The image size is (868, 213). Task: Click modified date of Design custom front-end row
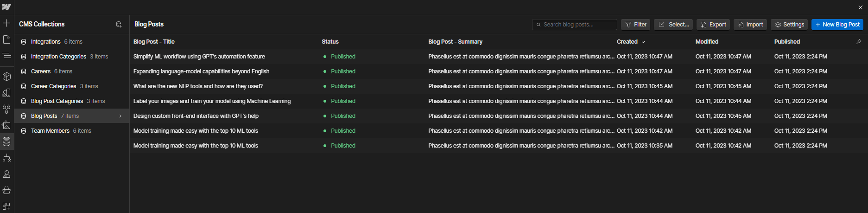point(723,116)
